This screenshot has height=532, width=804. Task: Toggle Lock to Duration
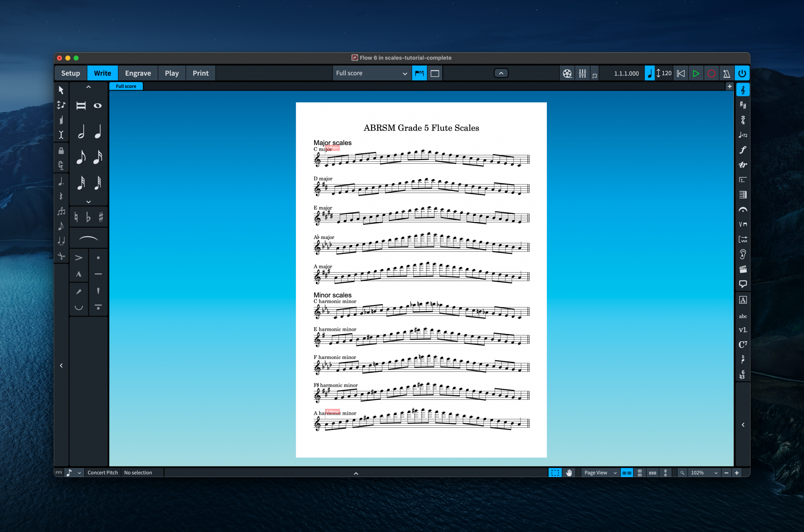click(61, 151)
